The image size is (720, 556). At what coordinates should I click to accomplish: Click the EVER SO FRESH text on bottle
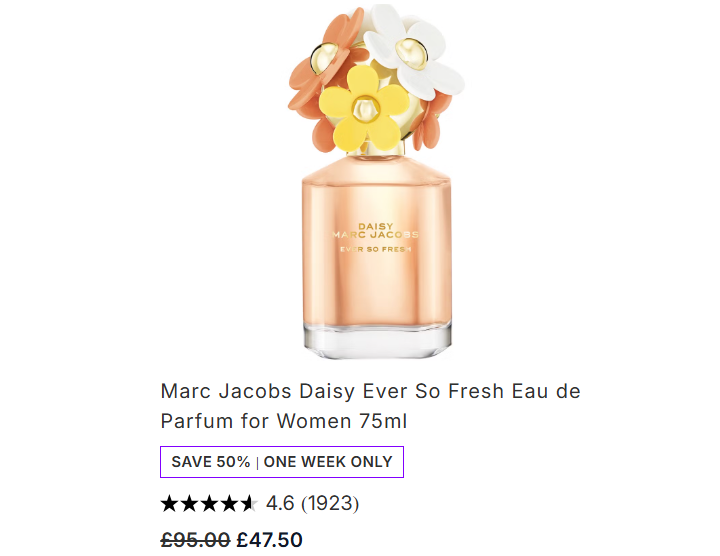click(x=376, y=249)
